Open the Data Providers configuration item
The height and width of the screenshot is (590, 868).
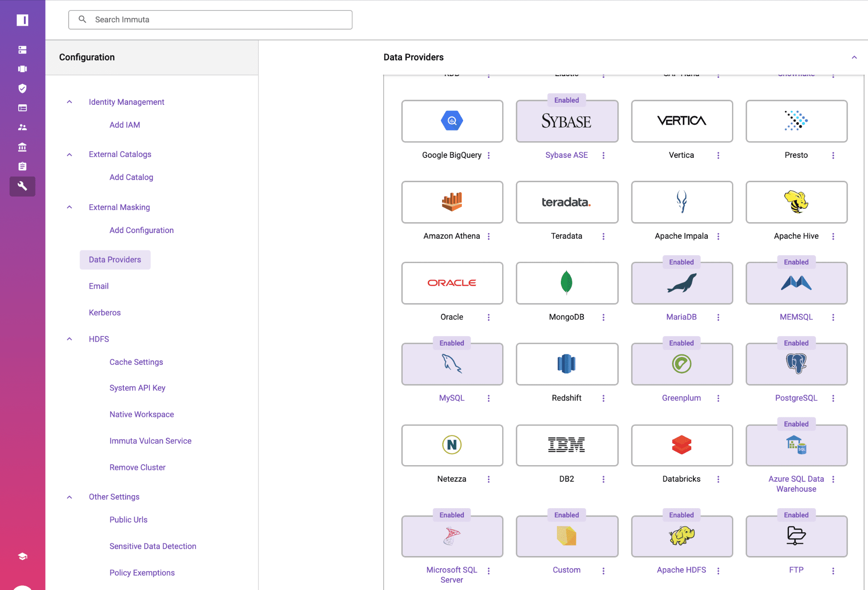click(115, 260)
